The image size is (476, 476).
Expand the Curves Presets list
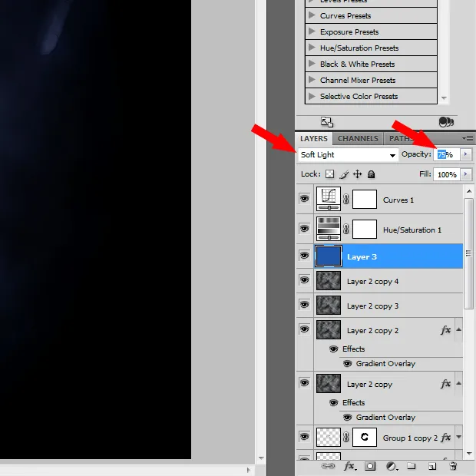tap(312, 15)
